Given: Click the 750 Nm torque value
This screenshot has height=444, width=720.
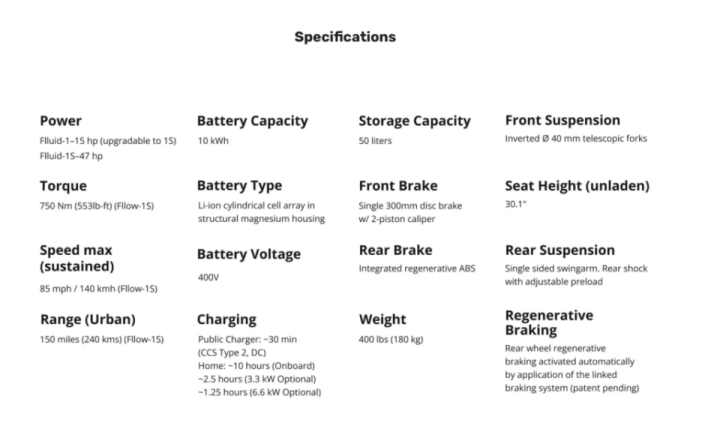Looking at the screenshot, I should pos(97,206).
